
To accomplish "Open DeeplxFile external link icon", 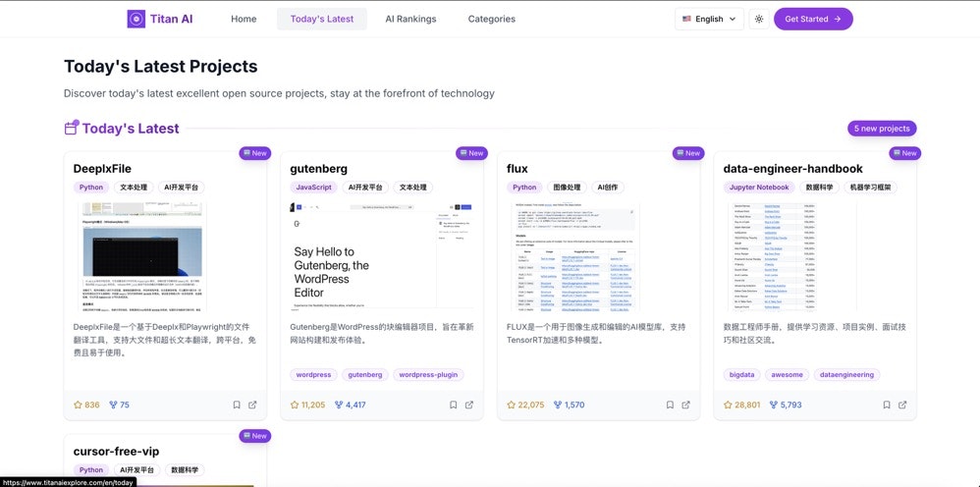I will pyautogui.click(x=252, y=405).
